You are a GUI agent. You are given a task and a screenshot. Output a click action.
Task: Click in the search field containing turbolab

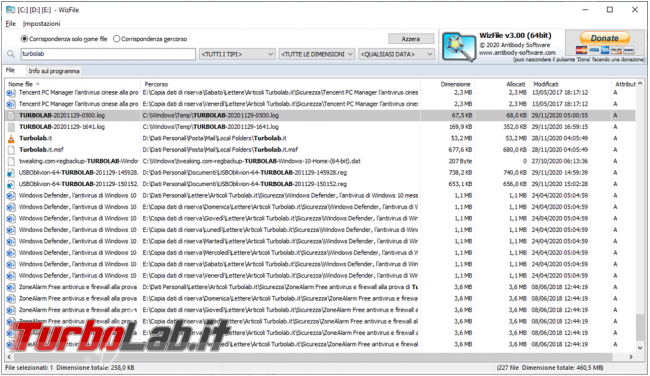108,54
